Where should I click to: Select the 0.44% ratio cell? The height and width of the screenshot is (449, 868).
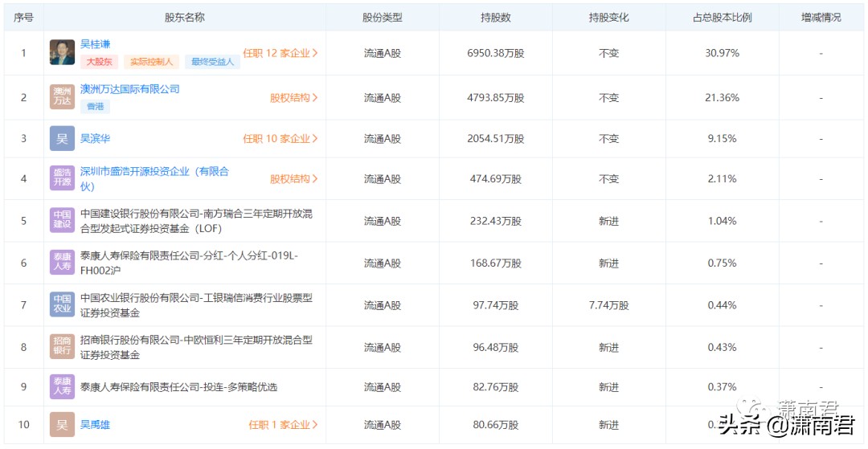(x=723, y=305)
